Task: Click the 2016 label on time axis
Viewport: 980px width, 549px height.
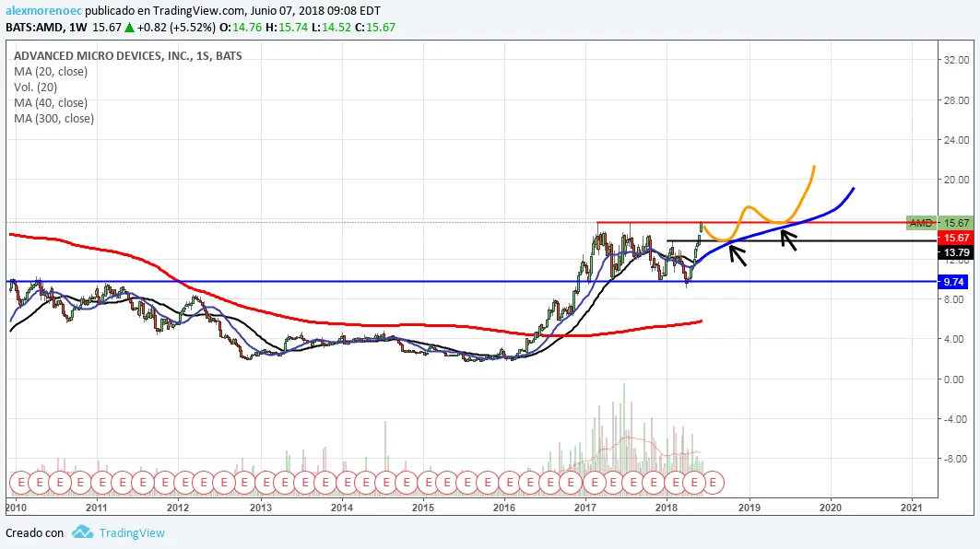Action: click(x=504, y=508)
